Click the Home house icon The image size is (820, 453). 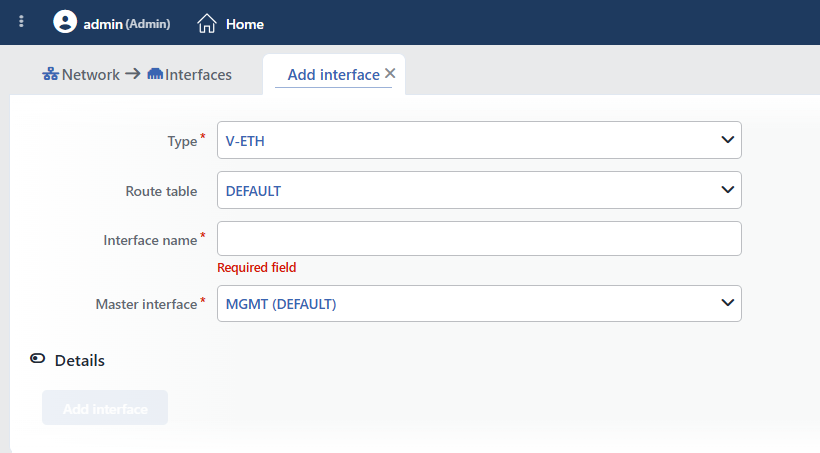(x=207, y=24)
